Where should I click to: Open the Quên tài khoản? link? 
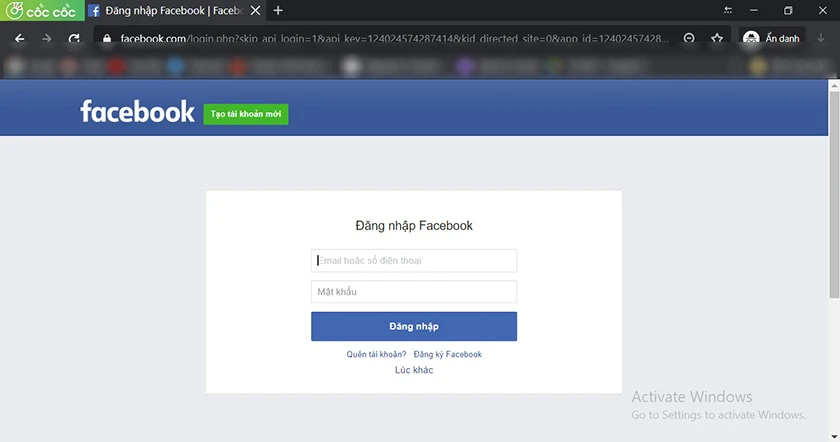(x=376, y=354)
